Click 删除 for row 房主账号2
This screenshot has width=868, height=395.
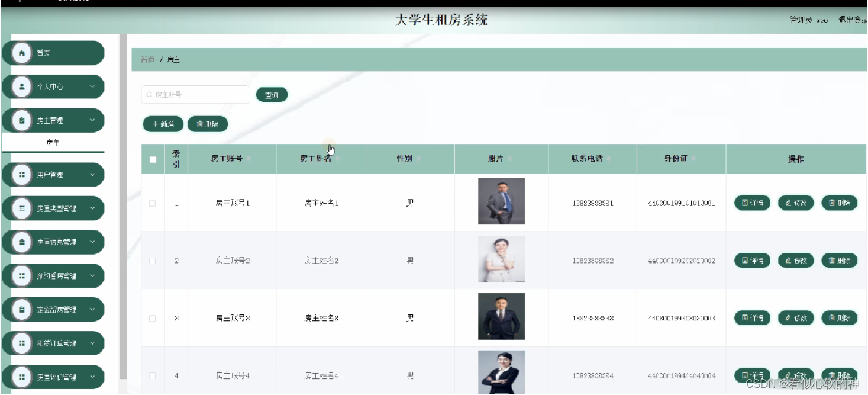point(840,261)
